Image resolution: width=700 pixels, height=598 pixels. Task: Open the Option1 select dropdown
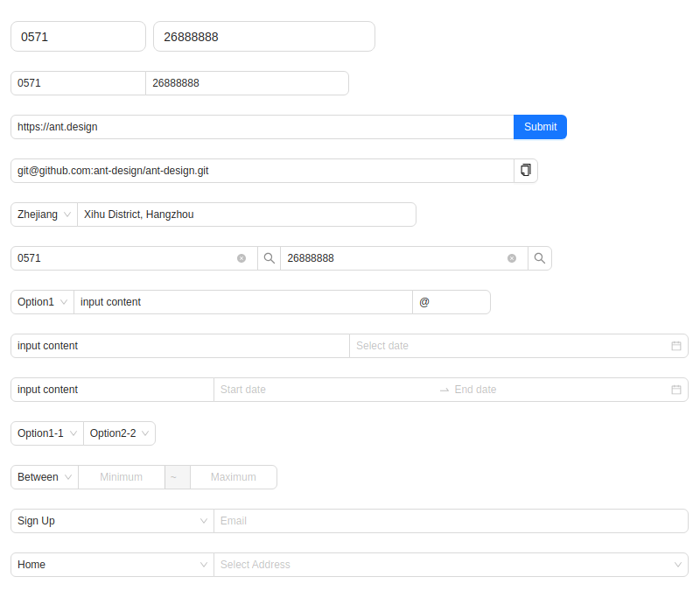coord(41,302)
